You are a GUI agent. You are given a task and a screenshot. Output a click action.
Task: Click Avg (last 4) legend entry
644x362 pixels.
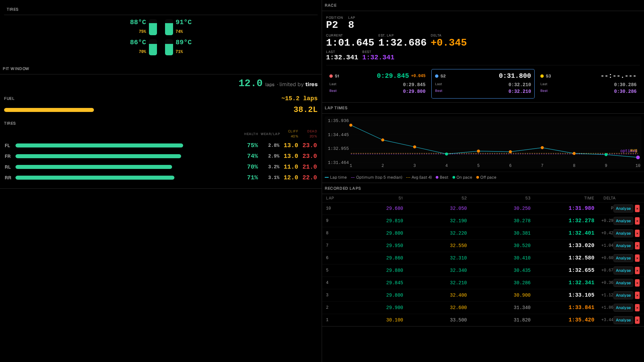[419, 177]
